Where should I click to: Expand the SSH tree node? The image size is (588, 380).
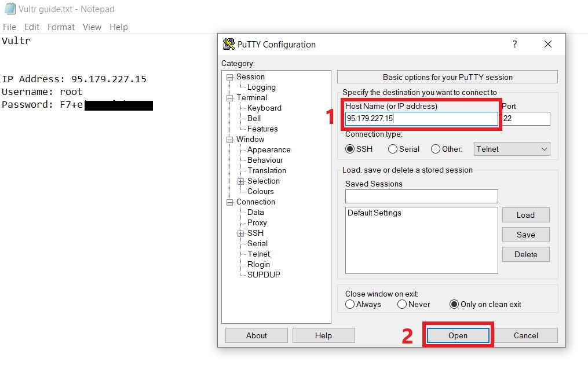point(241,233)
